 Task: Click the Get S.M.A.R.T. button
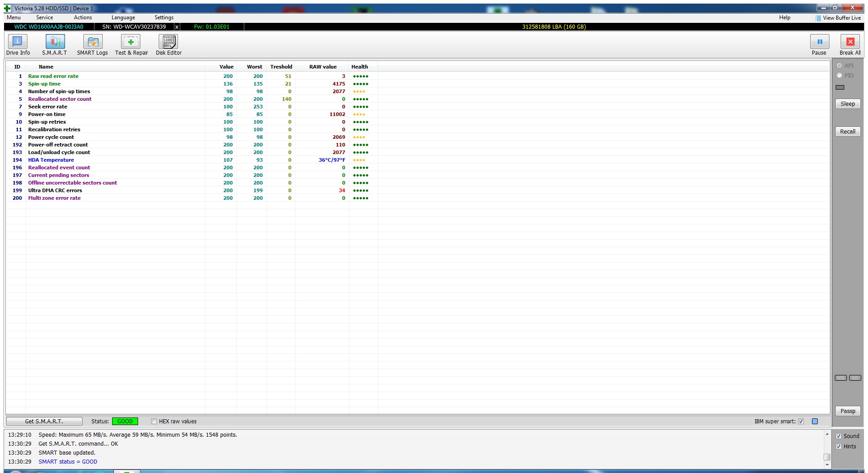pyautogui.click(x=44, y=421)
